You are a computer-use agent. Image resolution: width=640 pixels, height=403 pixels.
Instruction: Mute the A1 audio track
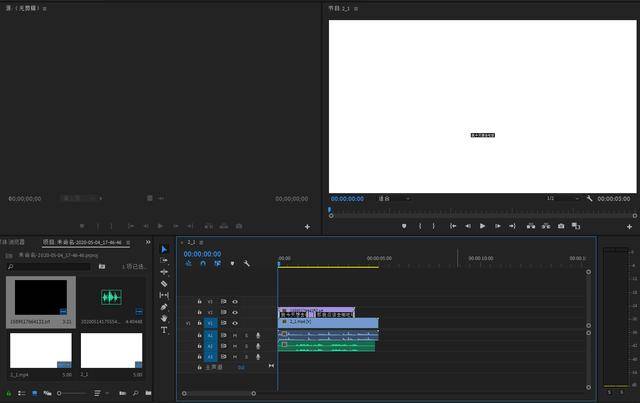[235, 335]
